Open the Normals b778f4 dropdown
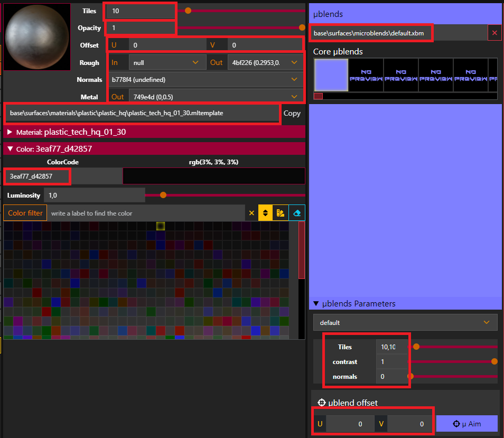The image size is (504, 438). click(x=206, y=80)
